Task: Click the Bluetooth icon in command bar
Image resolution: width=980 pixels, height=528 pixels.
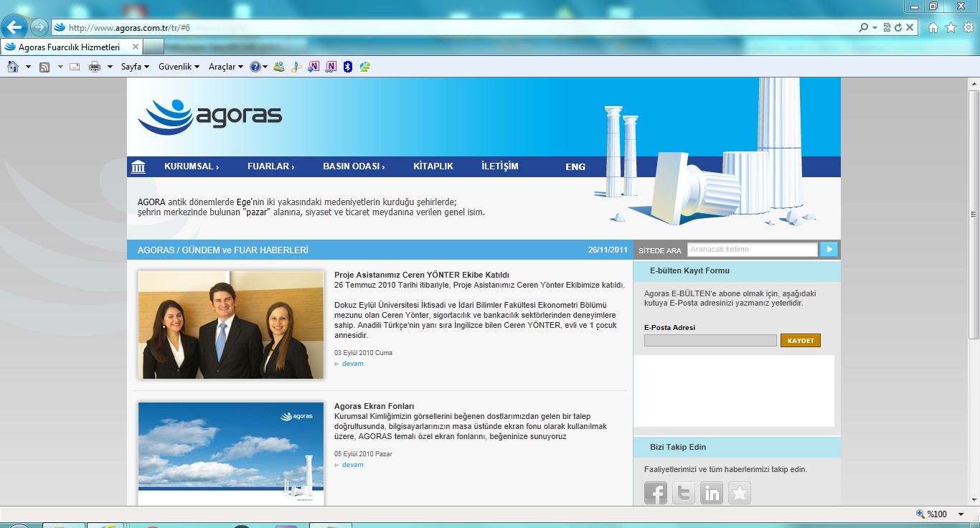Action: 348,67
